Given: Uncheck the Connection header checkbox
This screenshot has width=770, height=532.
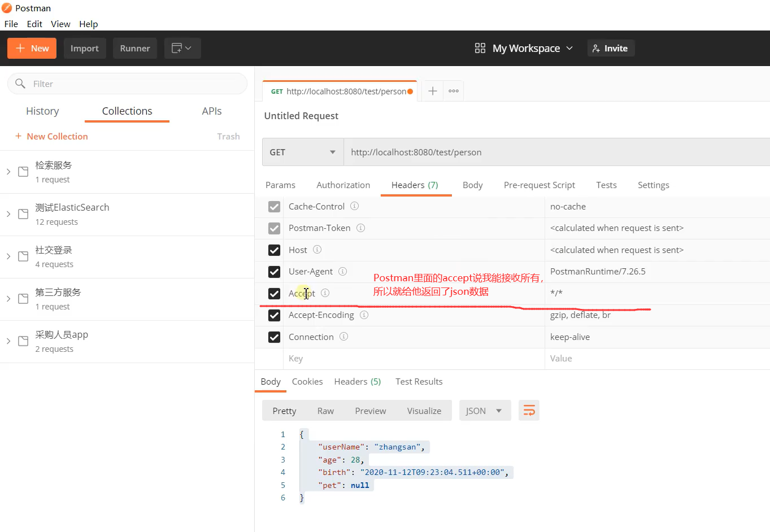Looking at the screenshot, I should [274, 337].
